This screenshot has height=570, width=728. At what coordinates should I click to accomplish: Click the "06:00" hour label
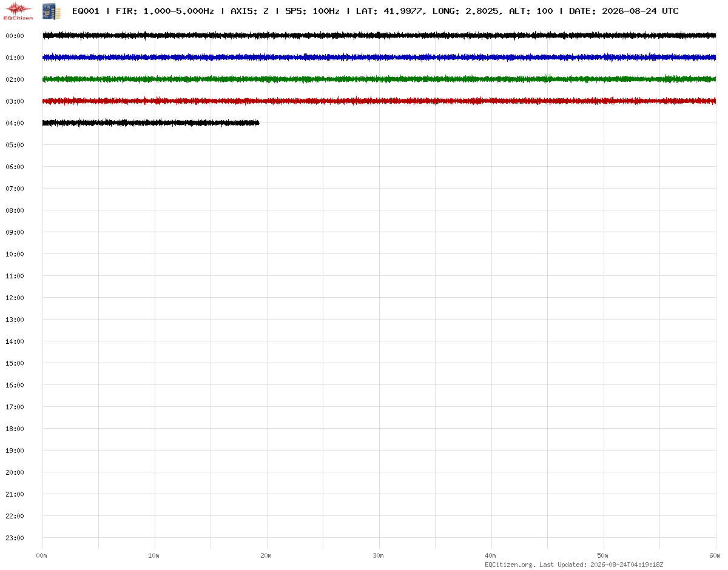point(15,167)
